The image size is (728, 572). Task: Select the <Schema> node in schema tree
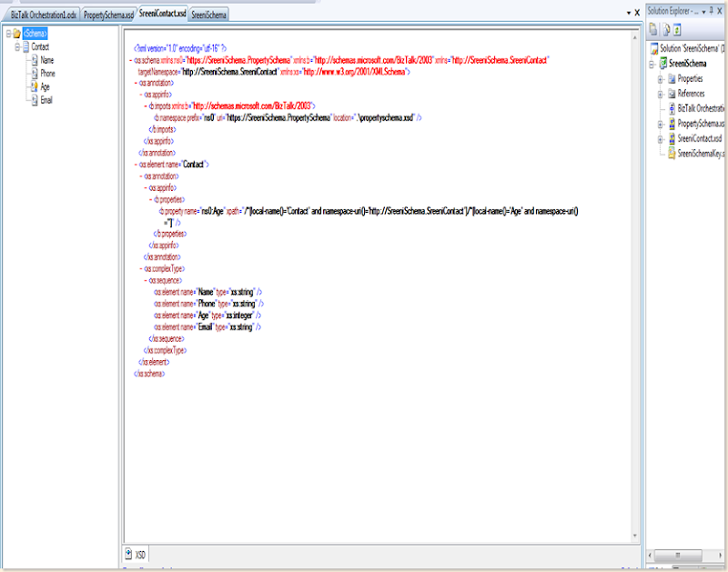35,33
